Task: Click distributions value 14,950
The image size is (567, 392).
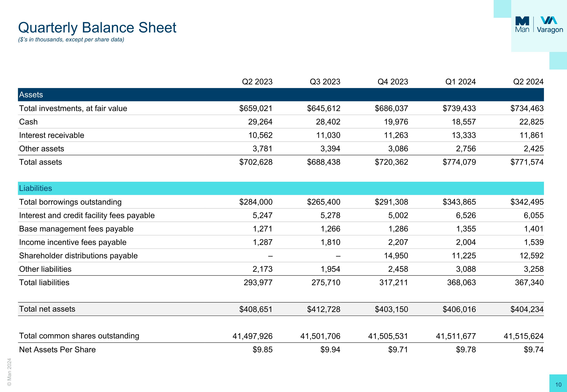Action: click(x=396, y=256)
